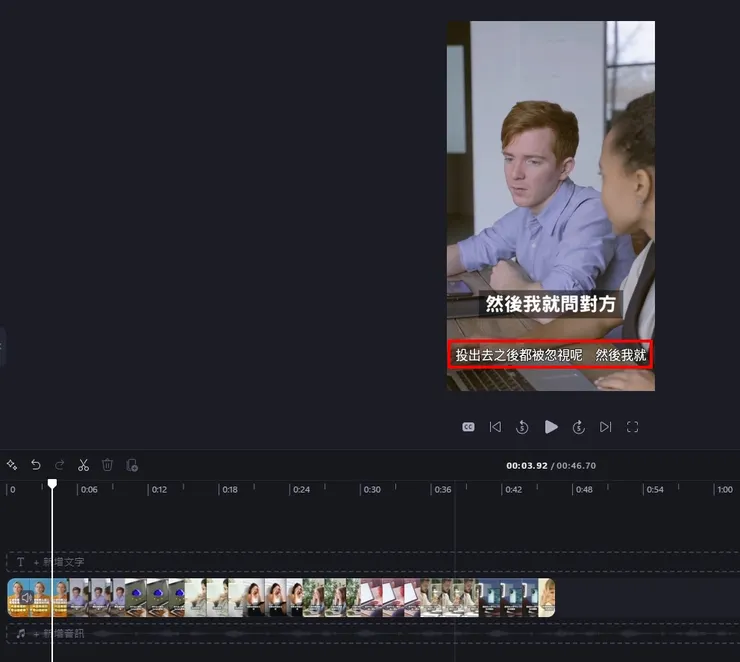Split clip with the scissors tool
The width and height of the screenshot is (740, 662).
pos(84,465)
